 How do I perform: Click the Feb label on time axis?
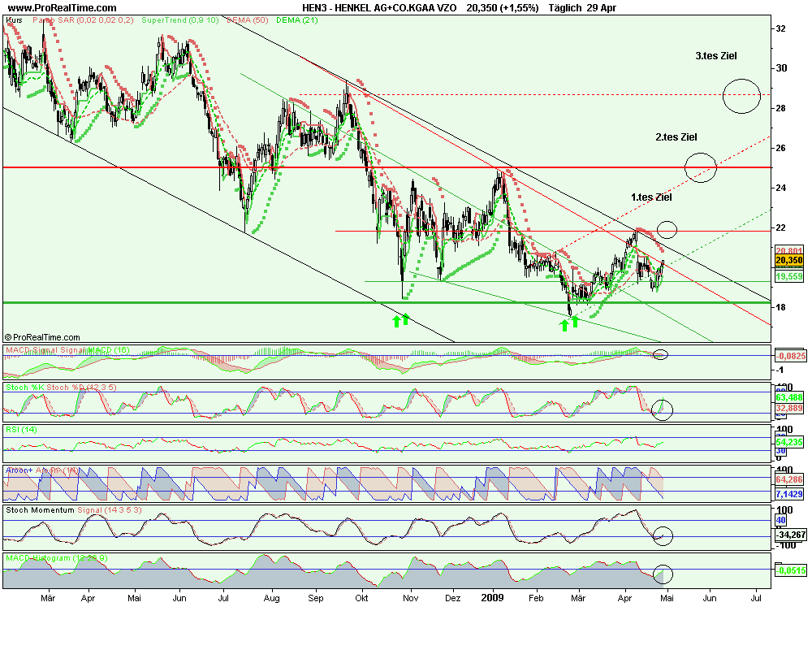click(536, 598)
